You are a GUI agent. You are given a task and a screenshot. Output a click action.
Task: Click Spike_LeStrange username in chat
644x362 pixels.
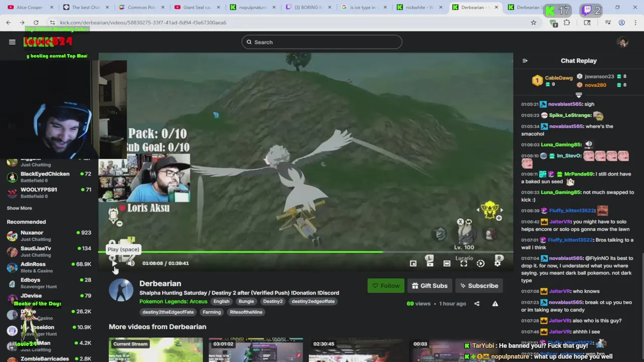point(570,116)
